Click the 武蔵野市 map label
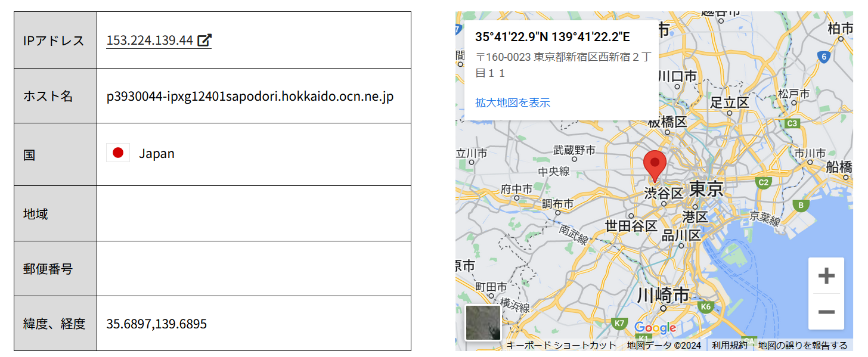Image resolution: width=868 pixels, height=357 pixels. pos(574,149)
